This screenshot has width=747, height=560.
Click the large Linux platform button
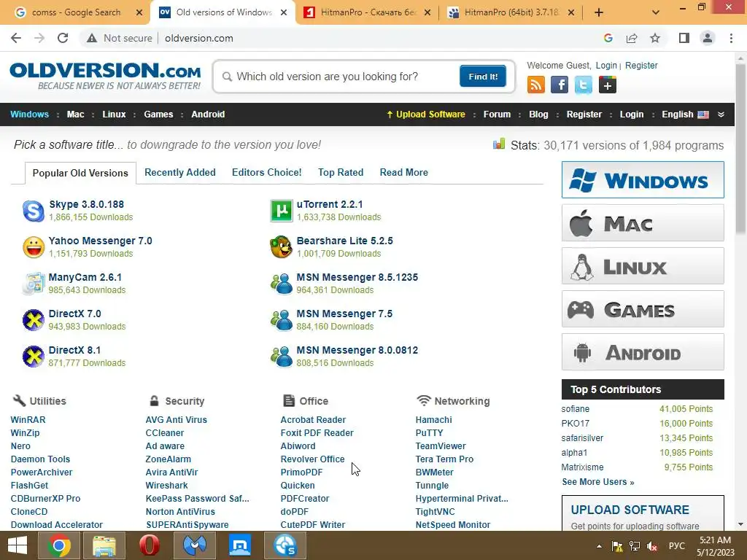click(643, 265)
